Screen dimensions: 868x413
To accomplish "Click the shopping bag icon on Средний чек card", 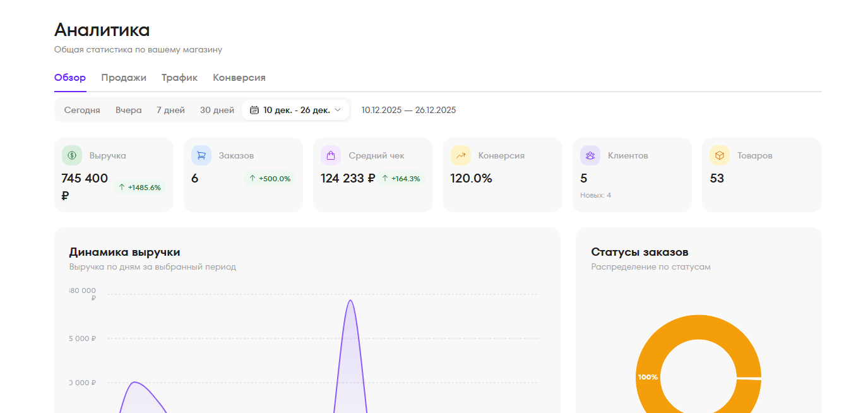I will (x=331, y=155).
